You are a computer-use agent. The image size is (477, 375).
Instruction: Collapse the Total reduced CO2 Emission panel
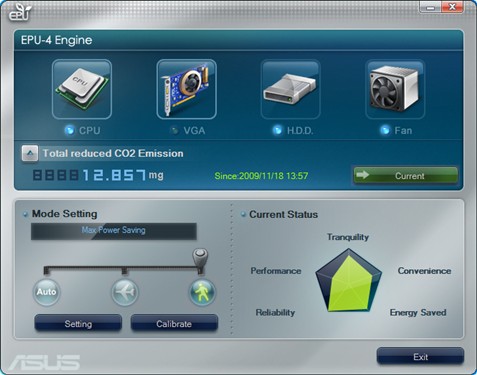tap(30, 154)
